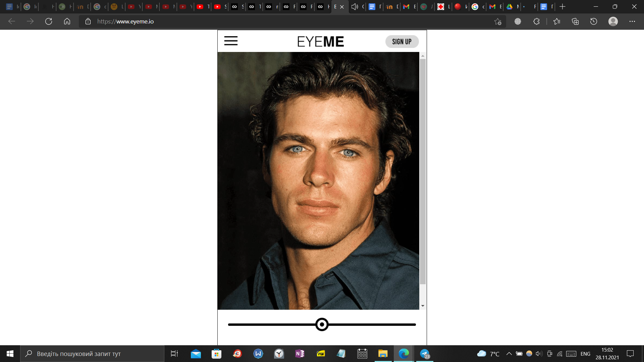Open the Settings and more menu
The width and height of the screenshot is (644, 362).
coord(632,21)
